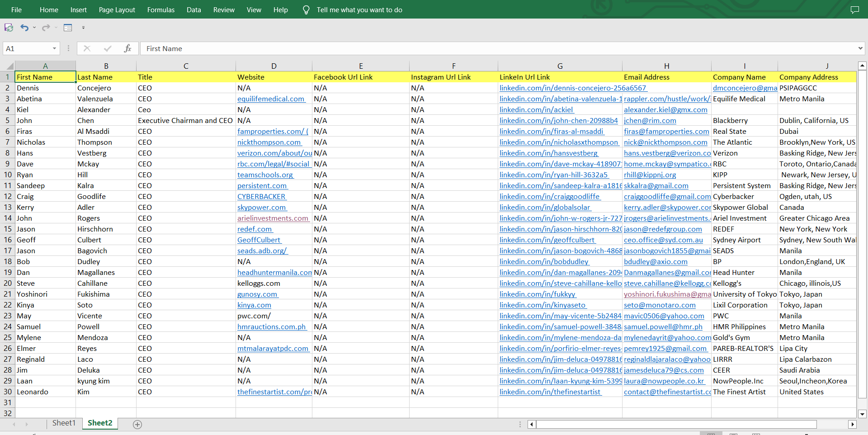Image resolution: width=868 pixels, height=435 pixels.
Task: Select the cell containing Leonardo
Action: pyautogui.click(x=45, y=392)
